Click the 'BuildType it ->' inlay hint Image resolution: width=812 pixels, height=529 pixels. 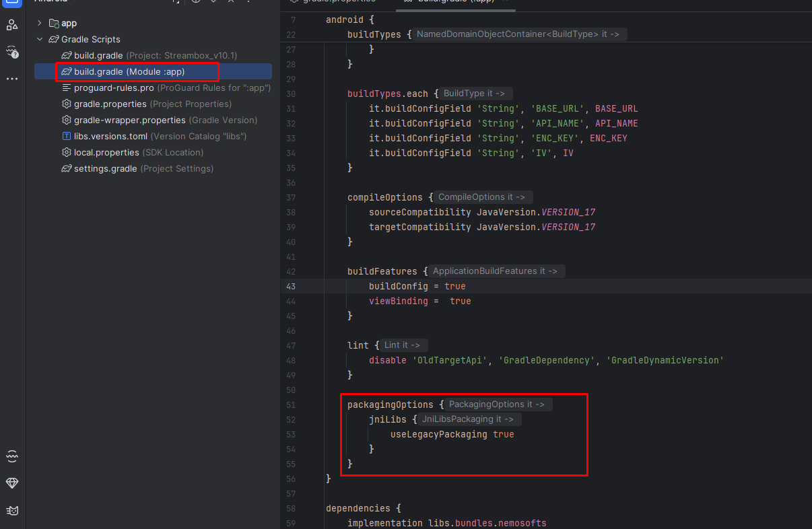[x=475, y=93]
